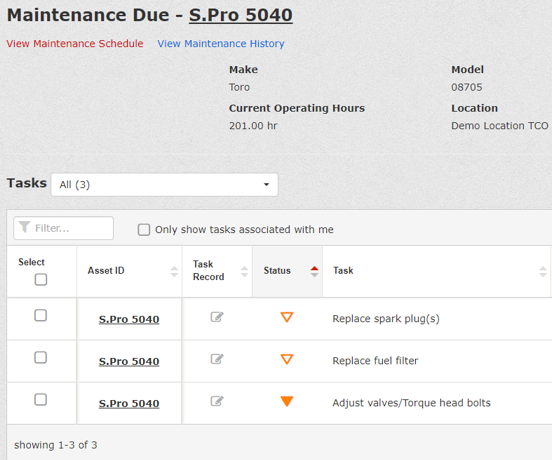Viewport: 552px width, 460px height.
Task: Focus the Filter... text field
Action: (63, 228)
